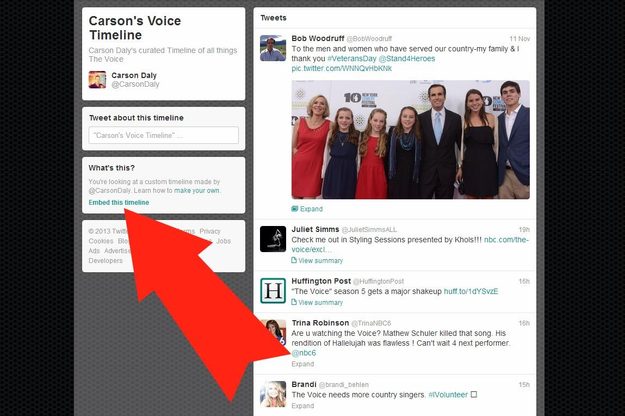Open the Ads footer link
This screenshot has width=625, height=416.
(x=94, y=251)
